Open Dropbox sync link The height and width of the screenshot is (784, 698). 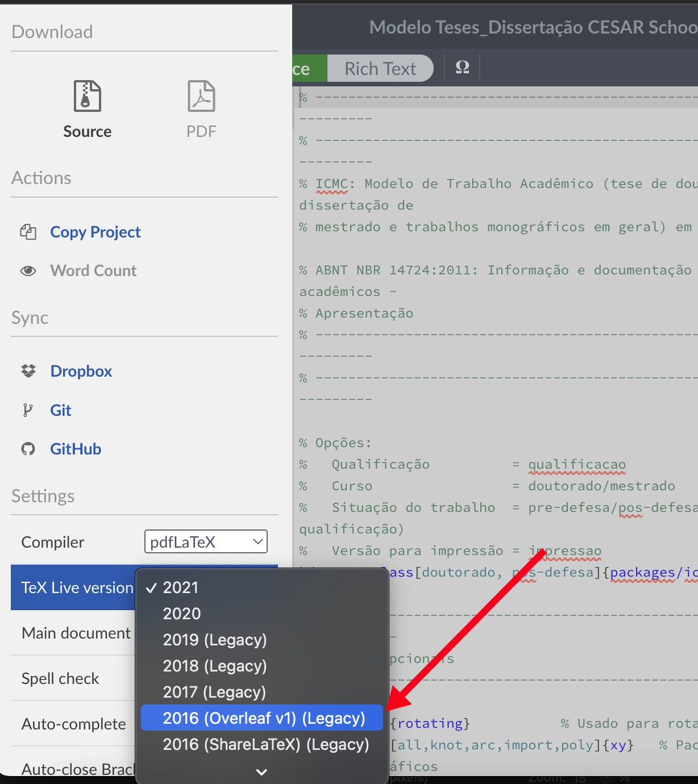click(x=81, y=371)
